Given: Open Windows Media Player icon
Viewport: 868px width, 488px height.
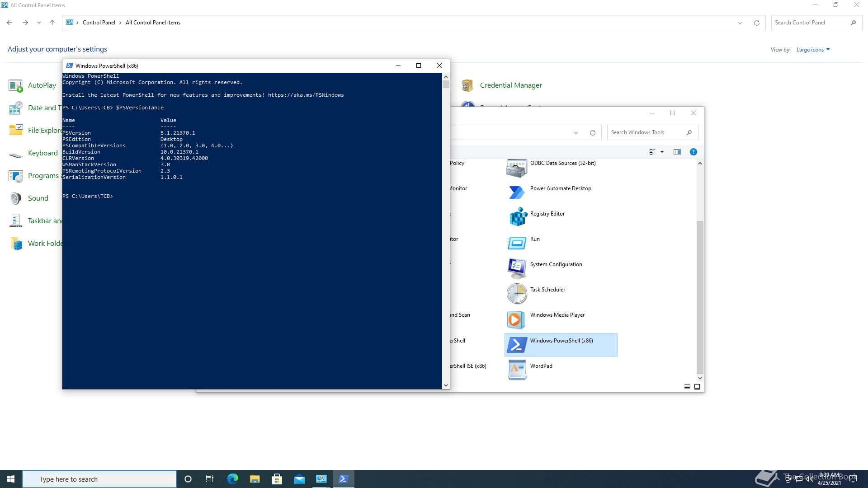Looking at the screenshot, I should [517, 319].
